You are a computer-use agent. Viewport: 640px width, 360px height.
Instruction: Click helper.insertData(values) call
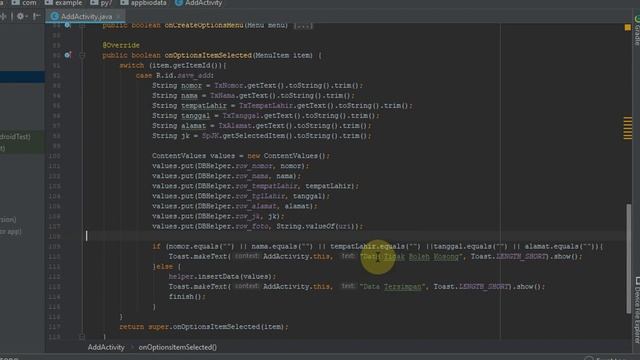point(221,277)
